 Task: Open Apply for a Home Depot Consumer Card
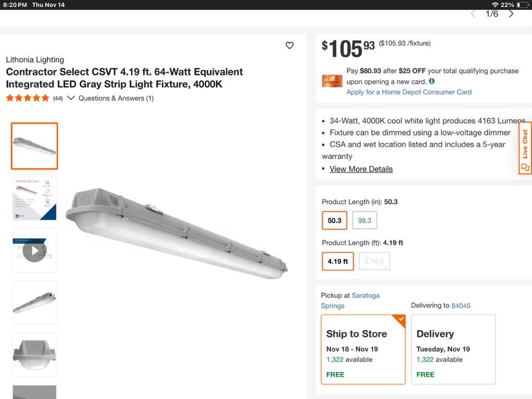click(x=408, y=91)
